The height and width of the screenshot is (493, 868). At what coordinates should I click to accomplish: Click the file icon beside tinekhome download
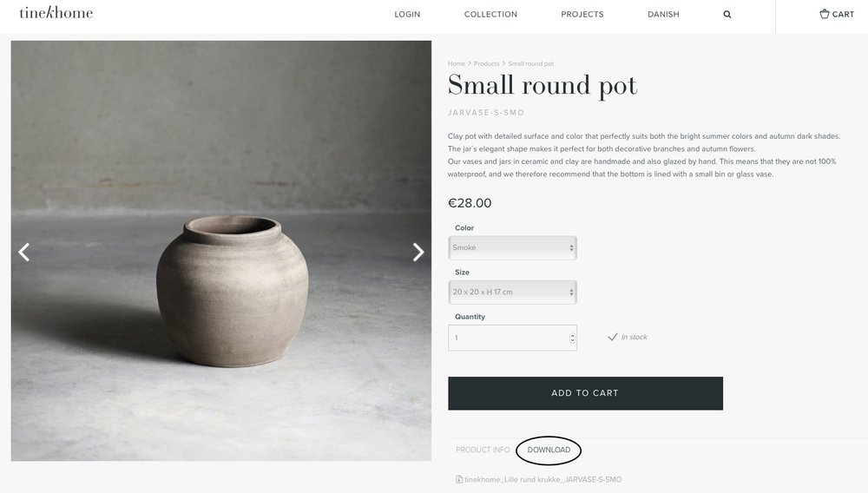[459, 479]
